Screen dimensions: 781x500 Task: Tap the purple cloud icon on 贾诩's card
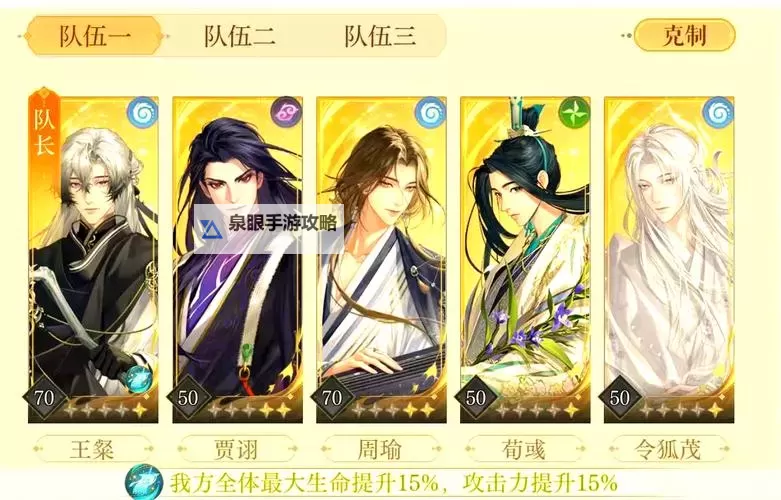[286, 112]
